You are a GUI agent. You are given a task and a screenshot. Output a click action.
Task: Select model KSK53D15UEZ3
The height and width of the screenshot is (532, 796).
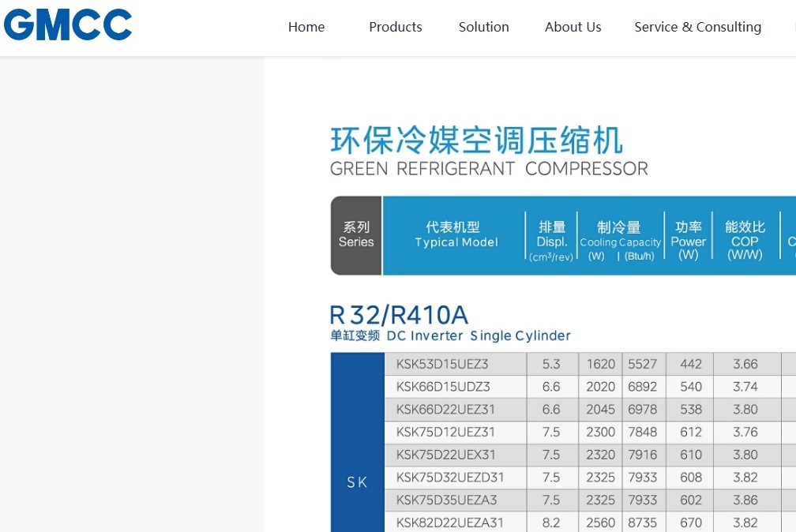point(442,364)
